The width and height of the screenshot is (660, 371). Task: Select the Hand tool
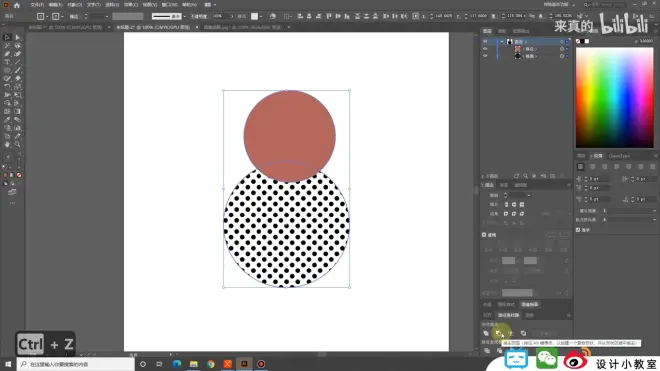(x=7, y=144)
